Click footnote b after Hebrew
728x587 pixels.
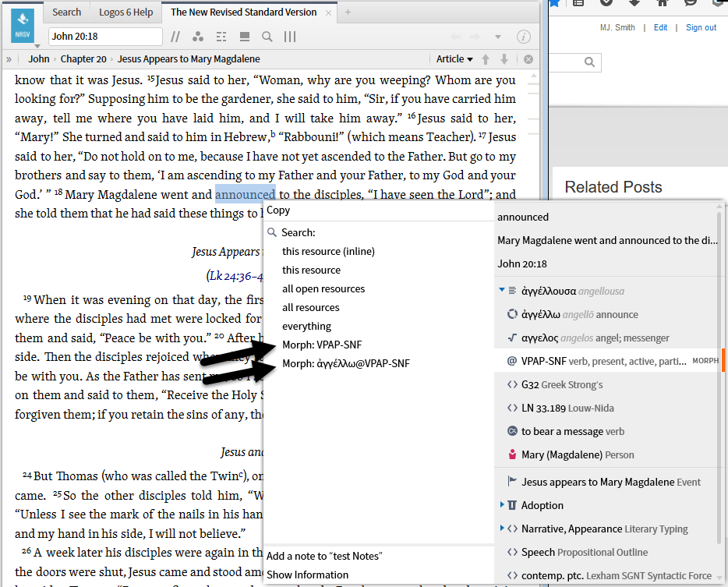pyautogui.click(x=273, y=135)
